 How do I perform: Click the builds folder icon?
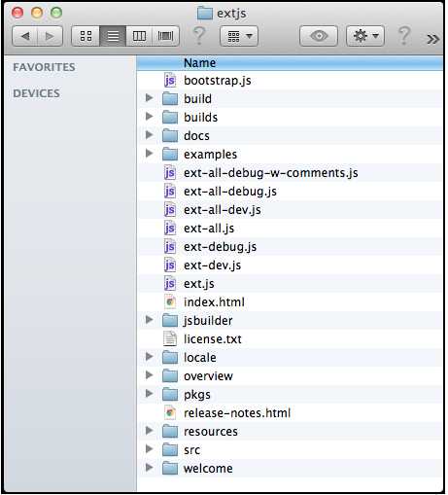170,117
